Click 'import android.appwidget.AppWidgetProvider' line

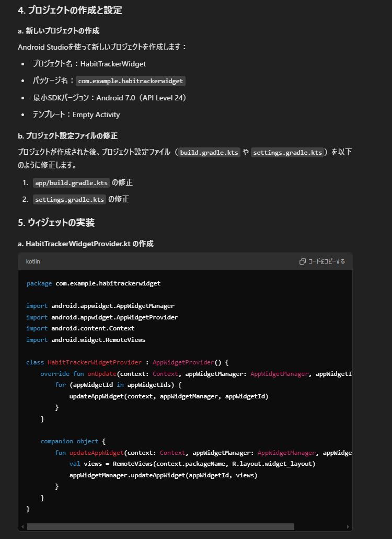pos(102,317)
